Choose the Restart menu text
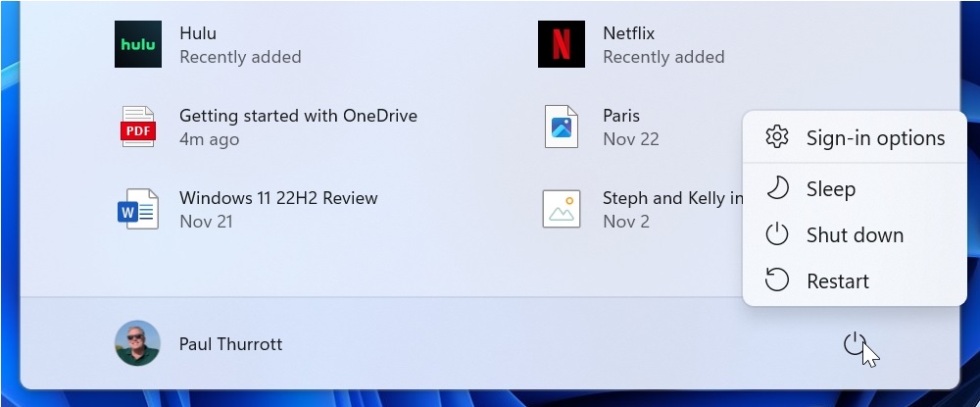 coord(838,281)
